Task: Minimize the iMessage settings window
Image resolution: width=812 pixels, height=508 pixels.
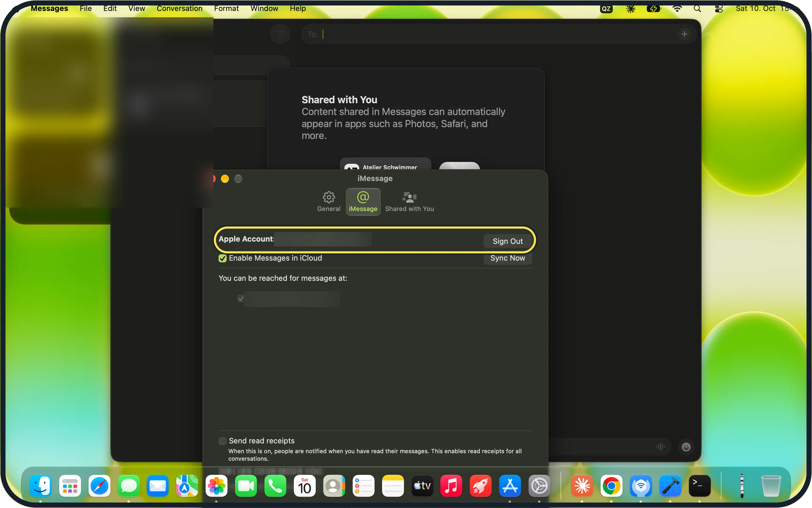Action: tap(225, 179)
